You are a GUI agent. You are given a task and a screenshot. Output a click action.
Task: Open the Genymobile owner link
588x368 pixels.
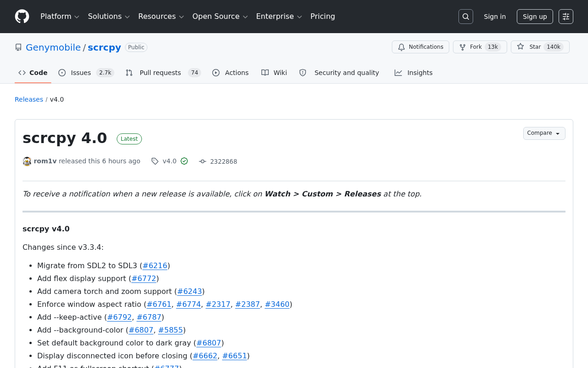tap(53, 47)
